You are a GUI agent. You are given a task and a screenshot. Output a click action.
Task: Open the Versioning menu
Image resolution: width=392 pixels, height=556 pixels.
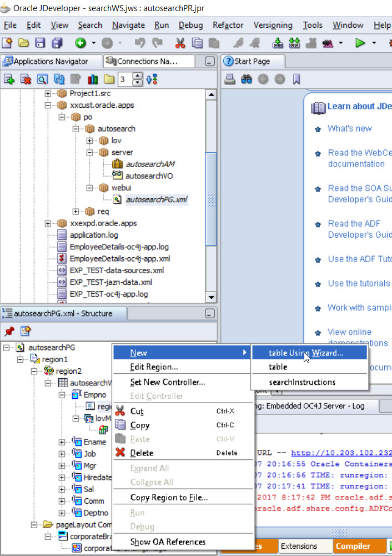pos(273,25)
